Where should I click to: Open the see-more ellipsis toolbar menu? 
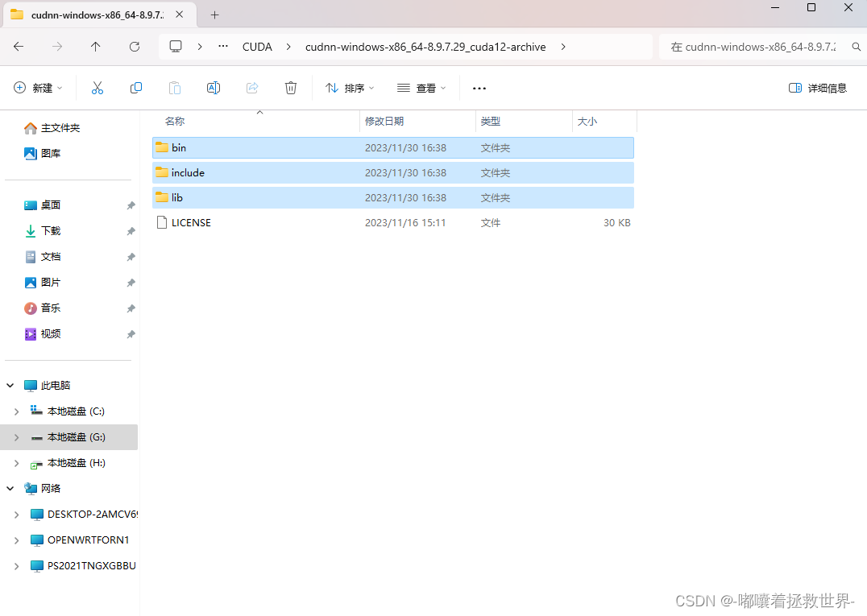point(479,88)
